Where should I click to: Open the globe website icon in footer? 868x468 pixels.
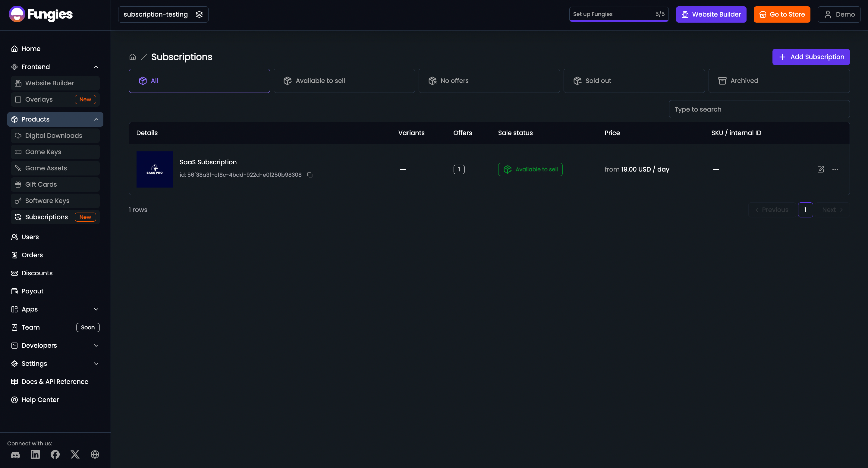[x=95, y=454]
